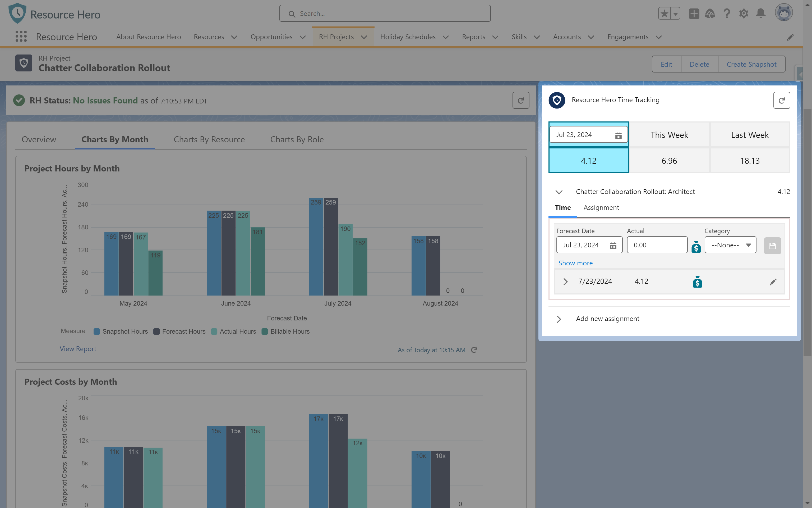Switch to the Charts By Role tab
The image size is (812, 508).
(297, 139)
